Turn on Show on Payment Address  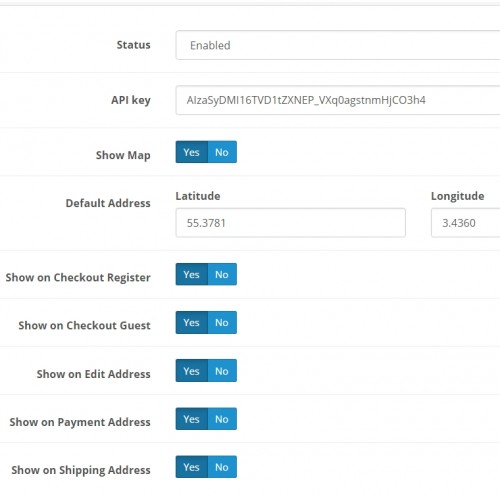[192, 419]
